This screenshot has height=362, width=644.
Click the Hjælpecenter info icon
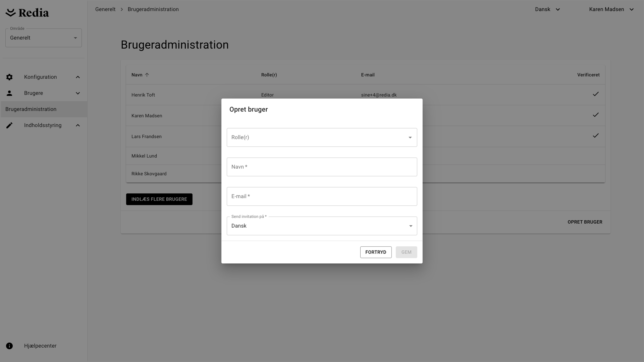(9, 346)
